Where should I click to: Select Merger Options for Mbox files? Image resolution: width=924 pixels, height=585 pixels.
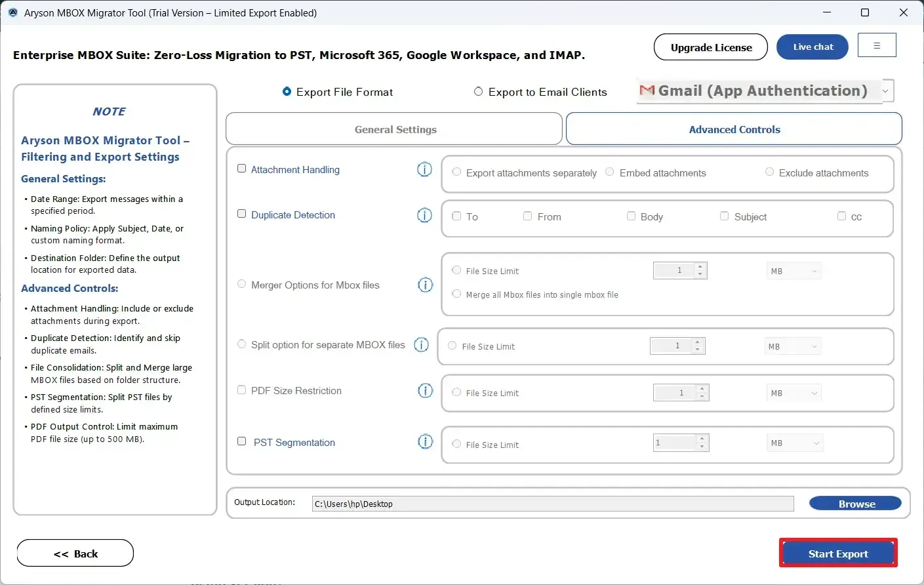pos(241,284)
